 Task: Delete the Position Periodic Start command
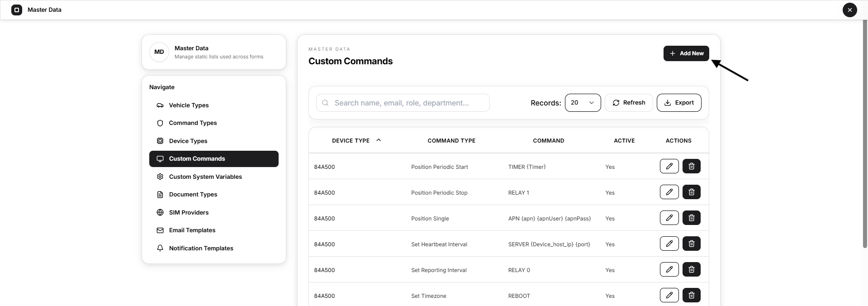[691, 166]
